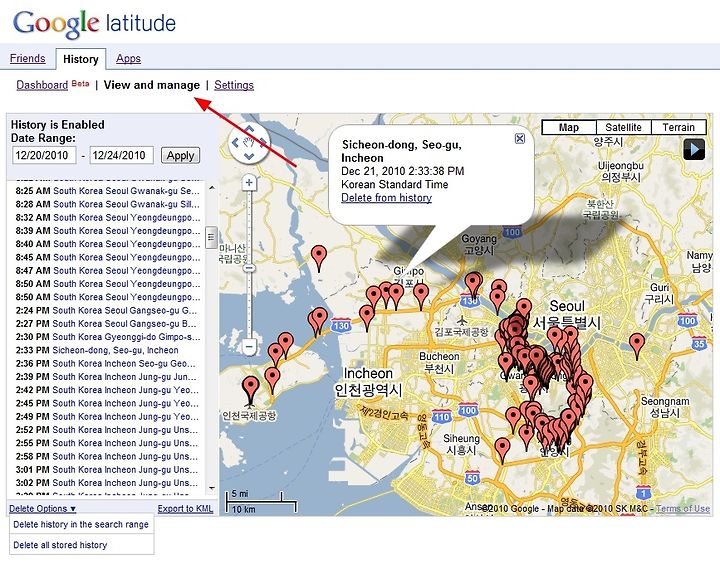Select the 2:55 PM Incheon Jung-gu entry
Viewport: 720px width, 564px height.
[x=107, y=443]
